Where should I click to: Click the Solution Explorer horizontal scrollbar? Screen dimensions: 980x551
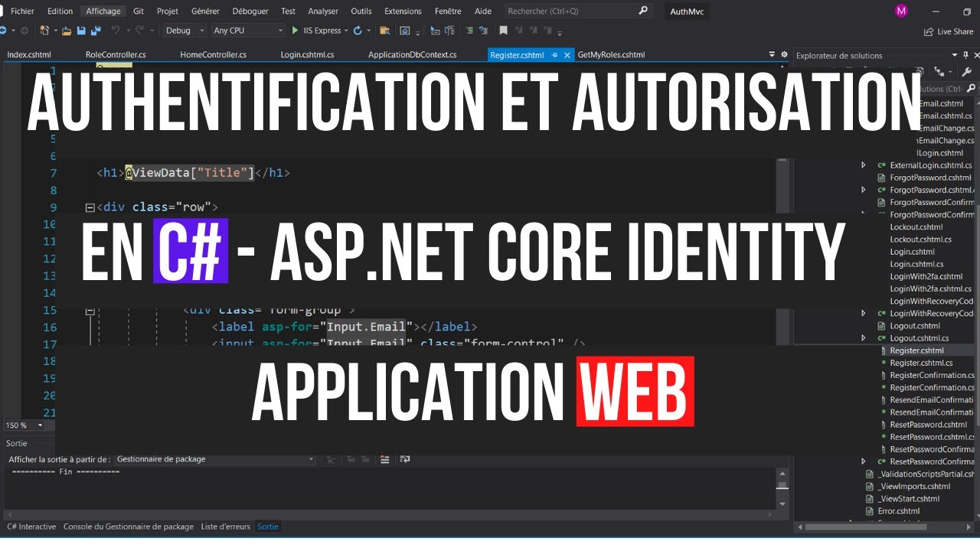click(x=865, y=527)
